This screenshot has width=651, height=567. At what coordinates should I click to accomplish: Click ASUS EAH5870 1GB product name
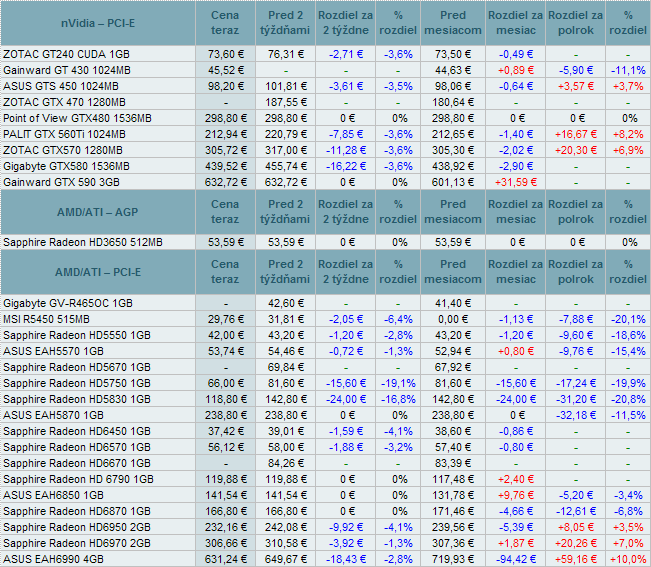[53, 415]
